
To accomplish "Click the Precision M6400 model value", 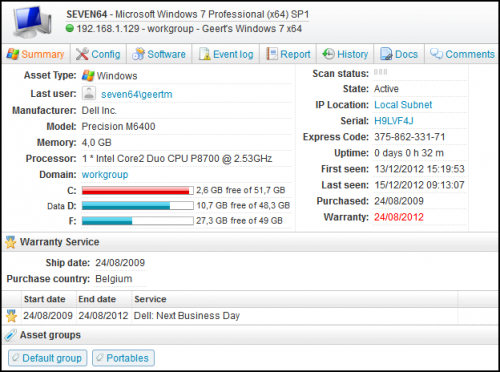I will click(x=118, y=127).
